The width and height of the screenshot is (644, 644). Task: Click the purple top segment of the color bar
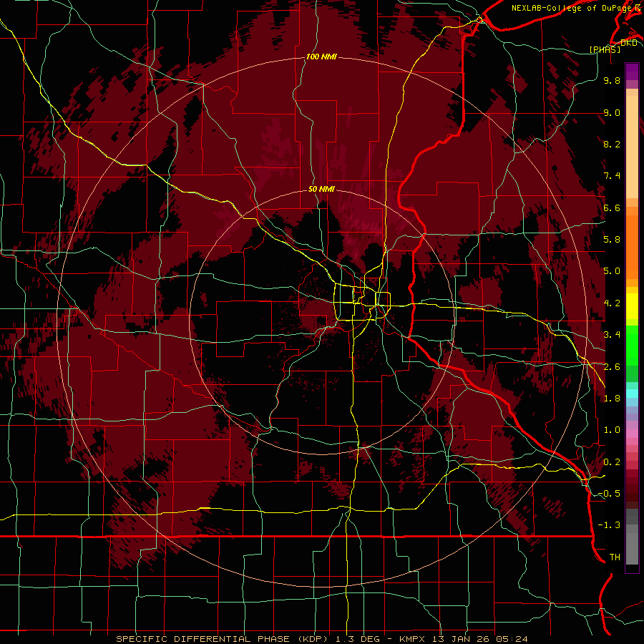pyautogui.click(x=632, y=72)
